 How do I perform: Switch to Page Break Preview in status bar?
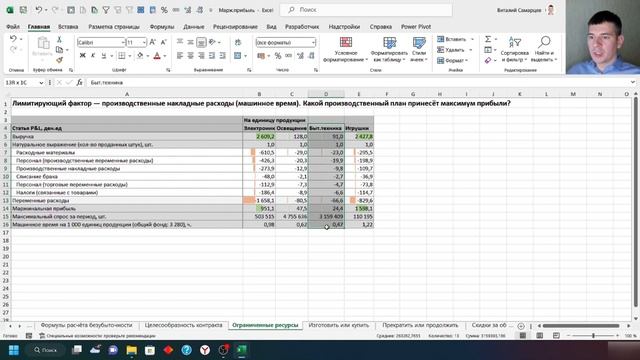point(556,336)
